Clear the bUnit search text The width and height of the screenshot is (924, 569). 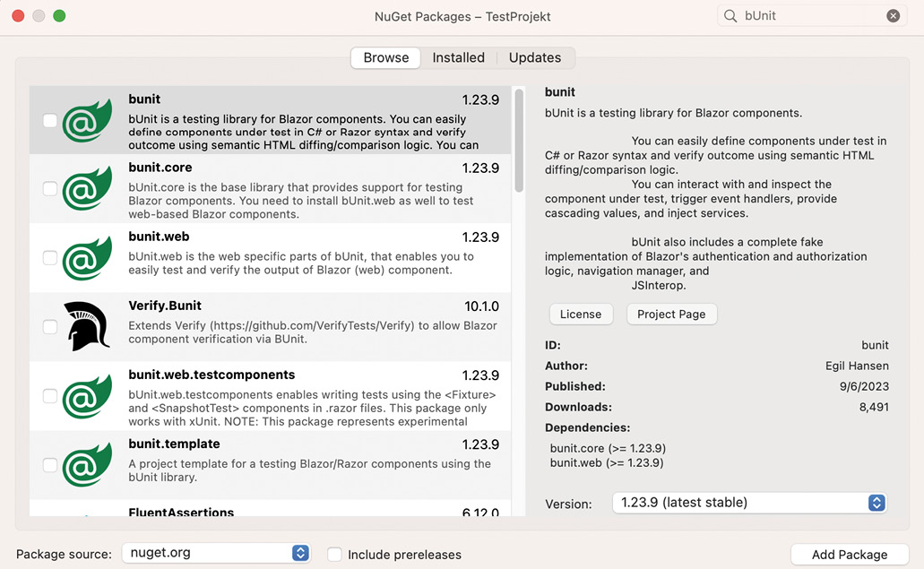pos(894,16)
